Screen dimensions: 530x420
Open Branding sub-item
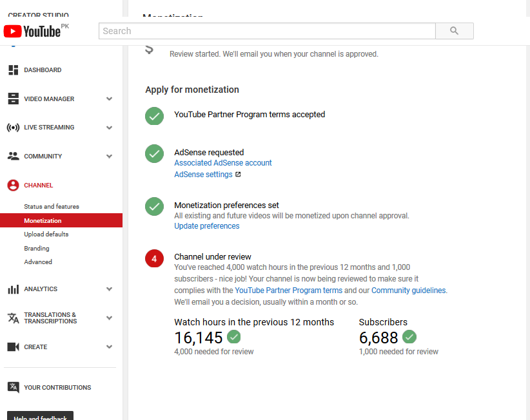point(37,249)
